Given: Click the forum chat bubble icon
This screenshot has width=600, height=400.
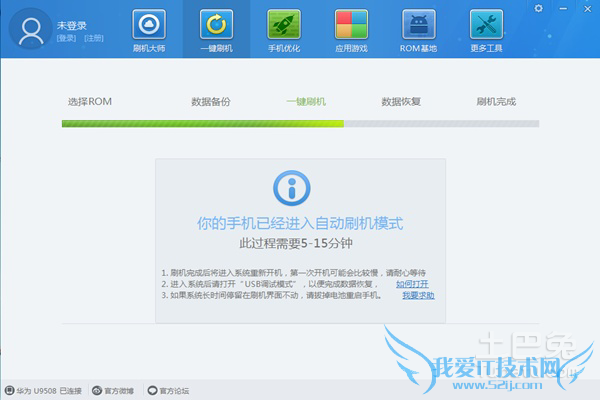Looking at the screenshot, I should [x=152, y=390].
